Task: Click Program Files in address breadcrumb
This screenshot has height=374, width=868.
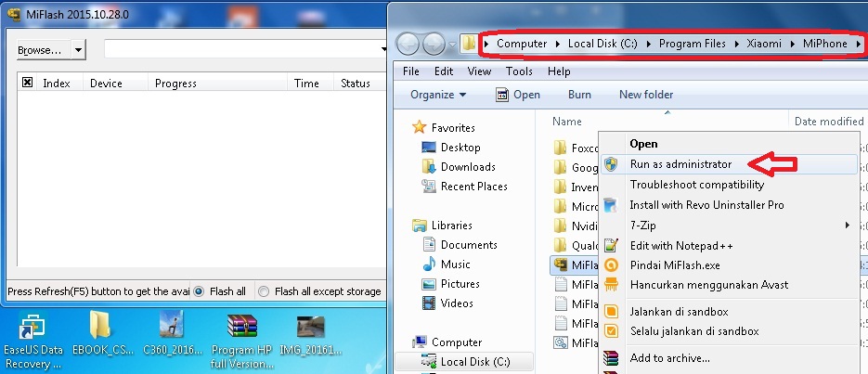Action: click(692, 43)
